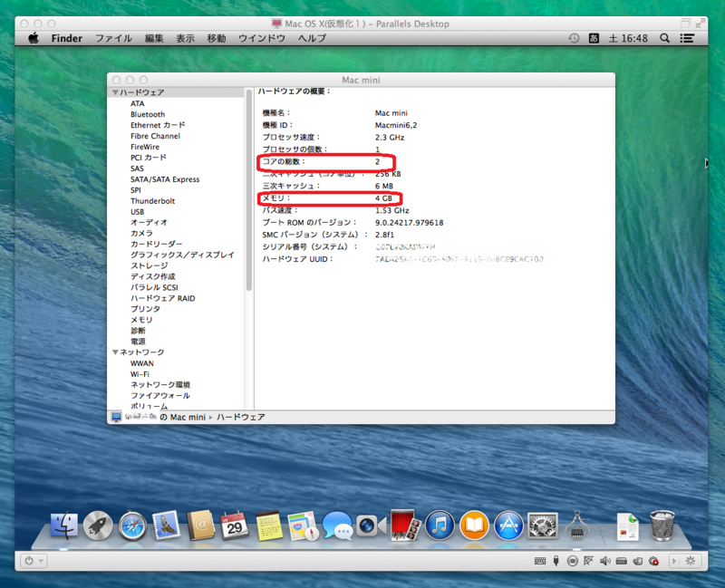Open the document stack in Dock
Screen dimensions: 725x588
pos(627,526)
